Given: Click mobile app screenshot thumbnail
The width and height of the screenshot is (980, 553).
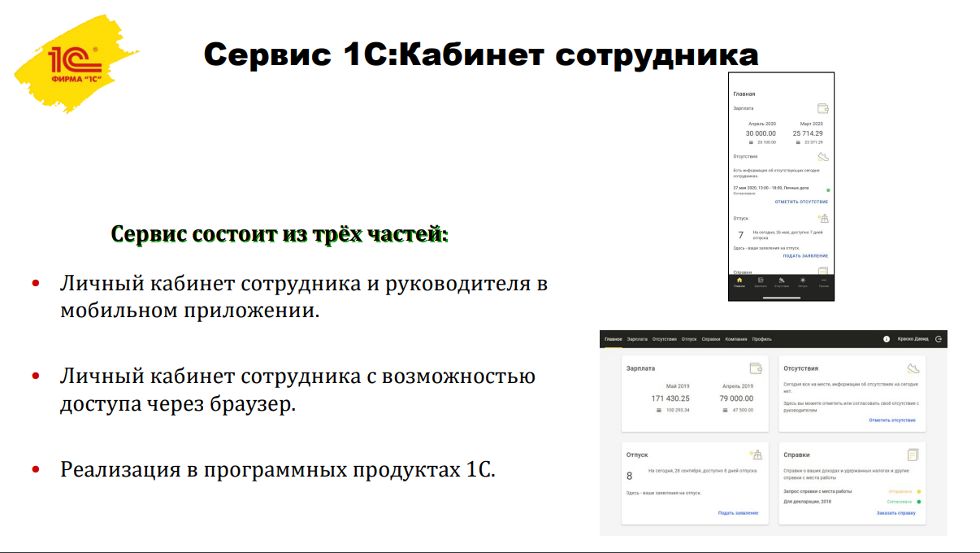Looking at the screenshot, I should tap(782, 186).
